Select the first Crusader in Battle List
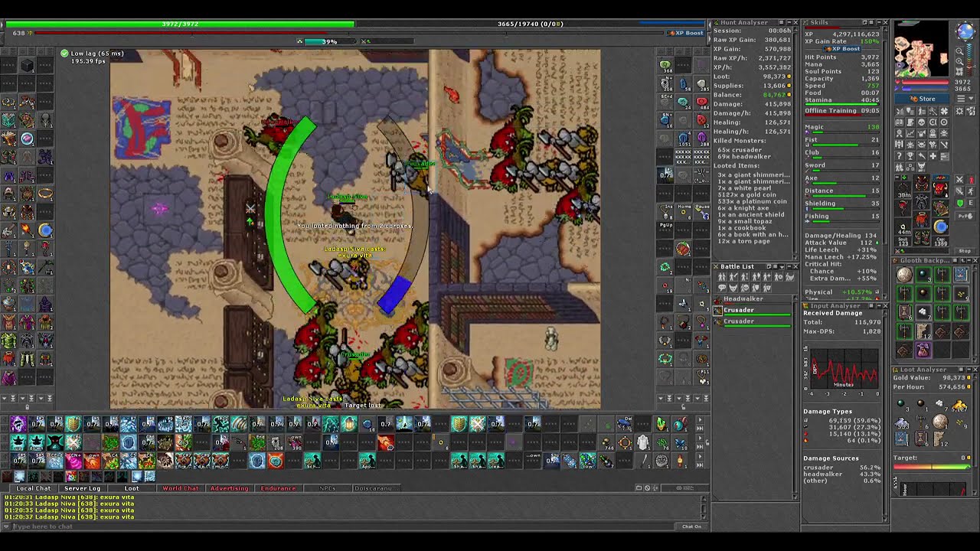Image resolution: width=980 pixels, height=551 pixels. click(x=753, y=310)
